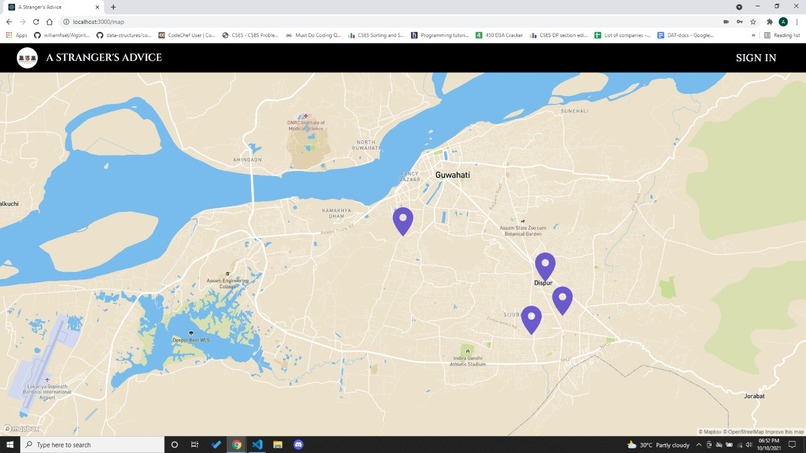Click the map pin above Dispur label
Image resolution: width=806 pixels, height=453 pixels.
(x=545, y=266)
